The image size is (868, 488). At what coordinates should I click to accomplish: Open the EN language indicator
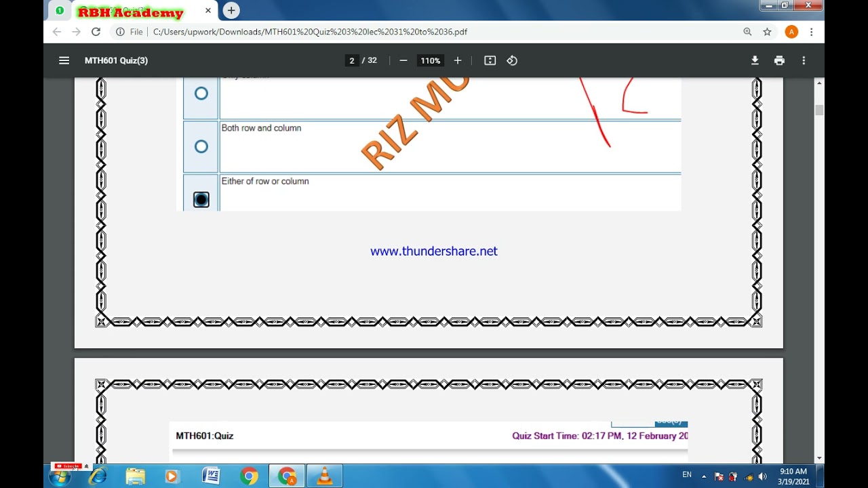click(x=687, y=474)
